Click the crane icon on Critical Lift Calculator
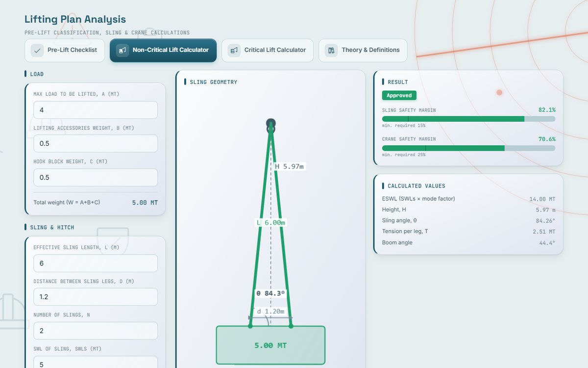Image resolution: width=588 pixels, height=368 pixels. pyautogui.click(x=234, y=51)
